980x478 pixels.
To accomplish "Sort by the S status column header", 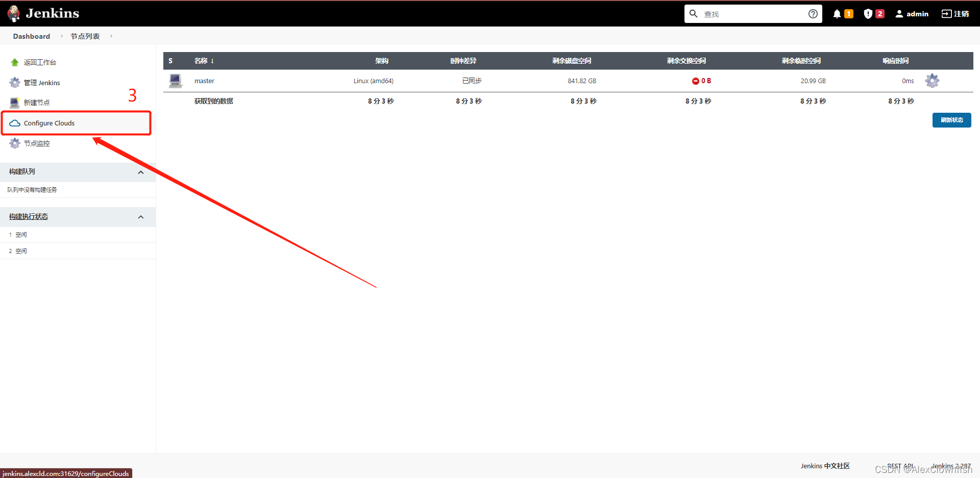I will (170, 61).
